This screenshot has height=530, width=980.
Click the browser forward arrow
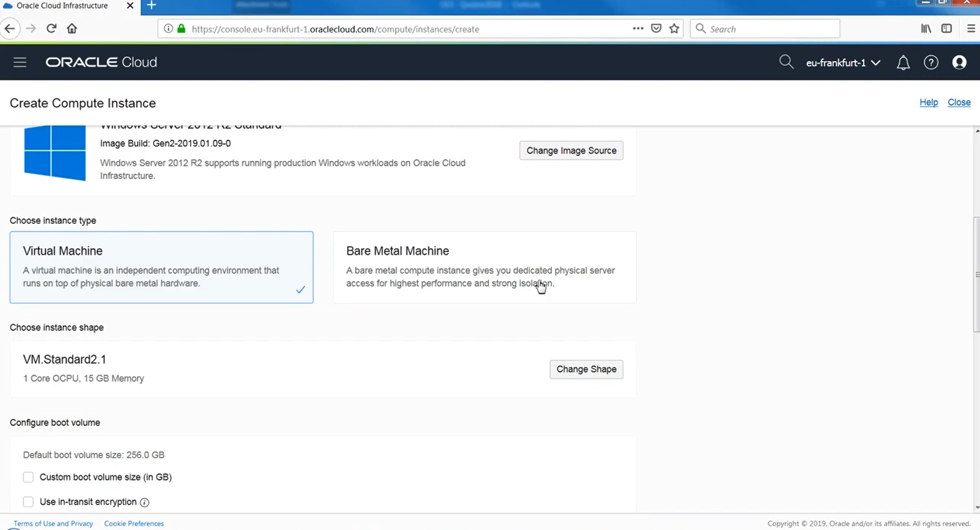click(31, 28)
